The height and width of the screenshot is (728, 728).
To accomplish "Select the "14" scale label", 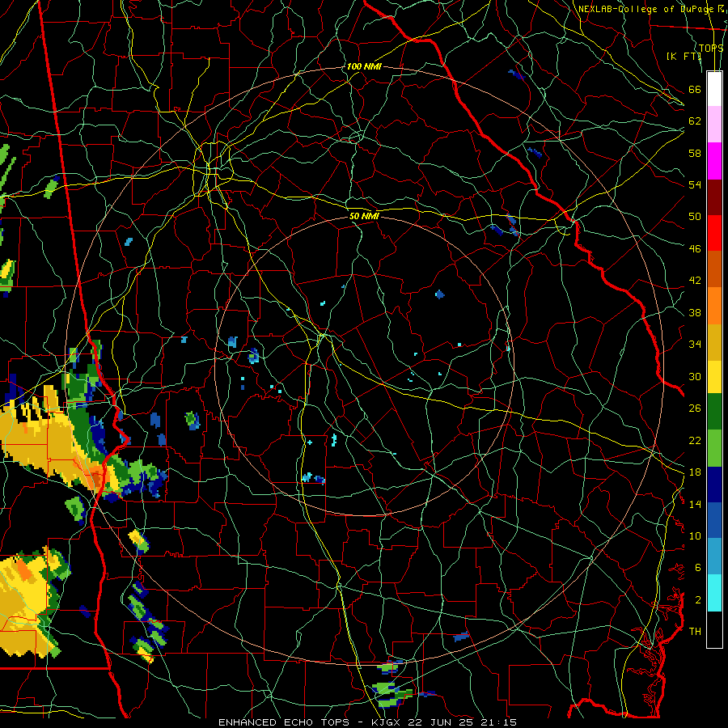I will click(695, 504).
